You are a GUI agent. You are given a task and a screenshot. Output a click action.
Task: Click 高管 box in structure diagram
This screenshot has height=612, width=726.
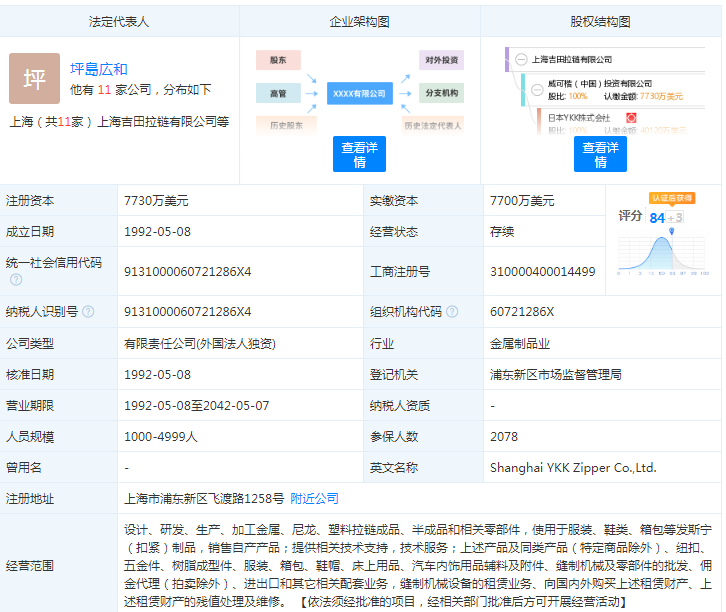pyautogui.click(x=278, y=93)
